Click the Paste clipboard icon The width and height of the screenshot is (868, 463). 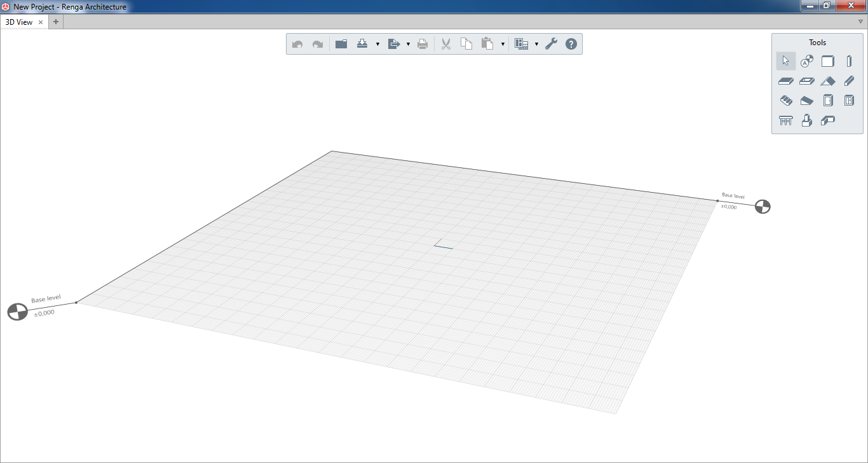click(487, 44)
